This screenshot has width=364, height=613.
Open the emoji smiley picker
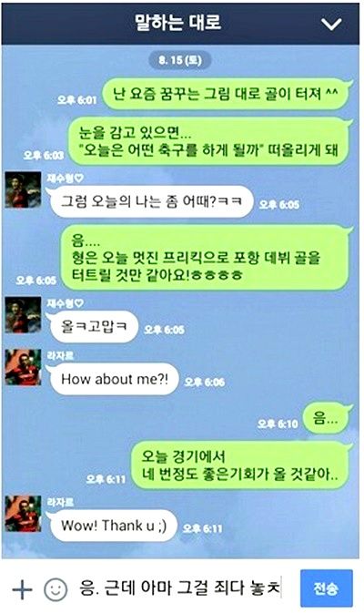click(56, 588)
